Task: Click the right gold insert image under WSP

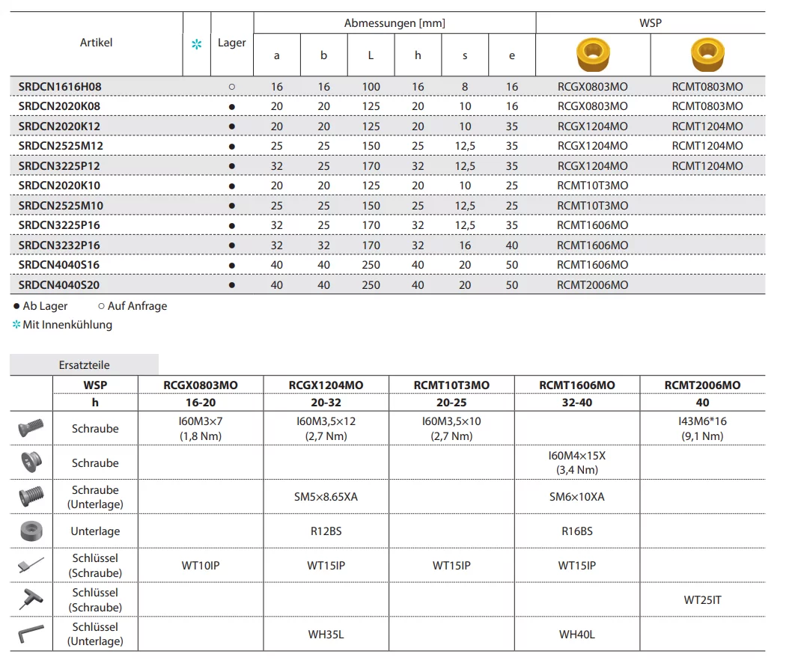Action: (x=707, y=55)
